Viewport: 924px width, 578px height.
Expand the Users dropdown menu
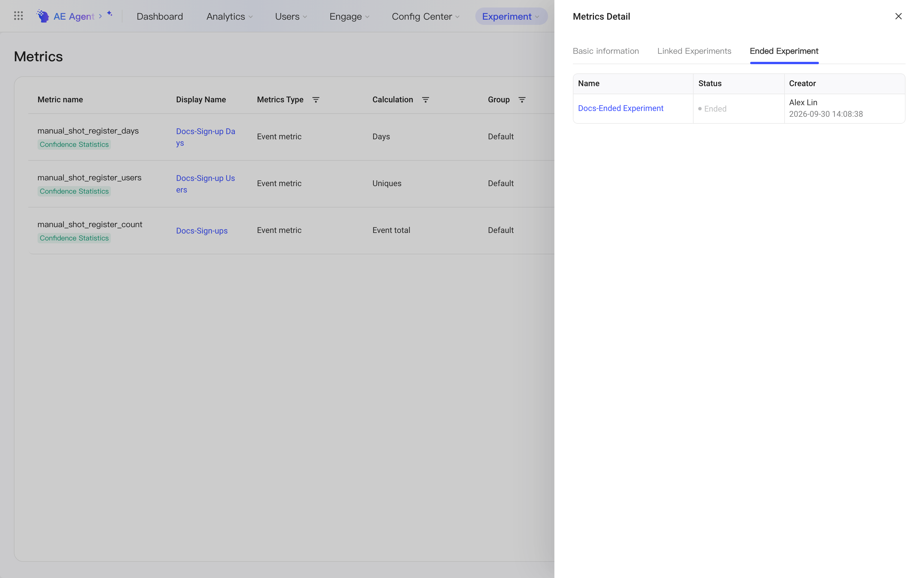click(x=291, y=16)
